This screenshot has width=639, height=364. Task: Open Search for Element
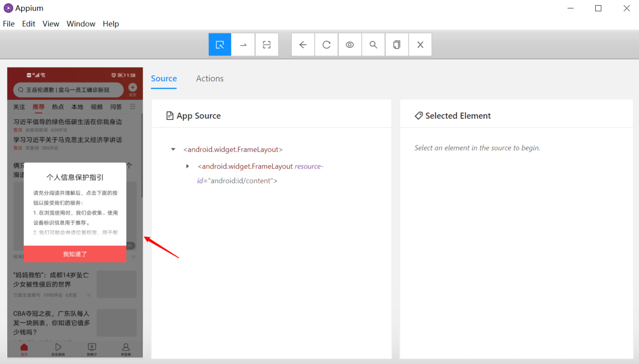(x=373, y=44)
